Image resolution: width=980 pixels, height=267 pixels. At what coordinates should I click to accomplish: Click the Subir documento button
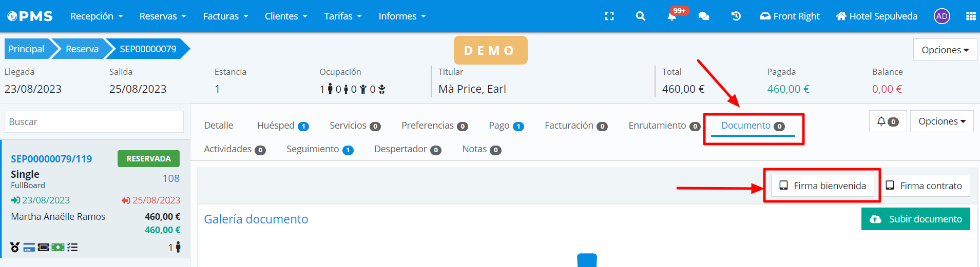click(x=915, y=219)
